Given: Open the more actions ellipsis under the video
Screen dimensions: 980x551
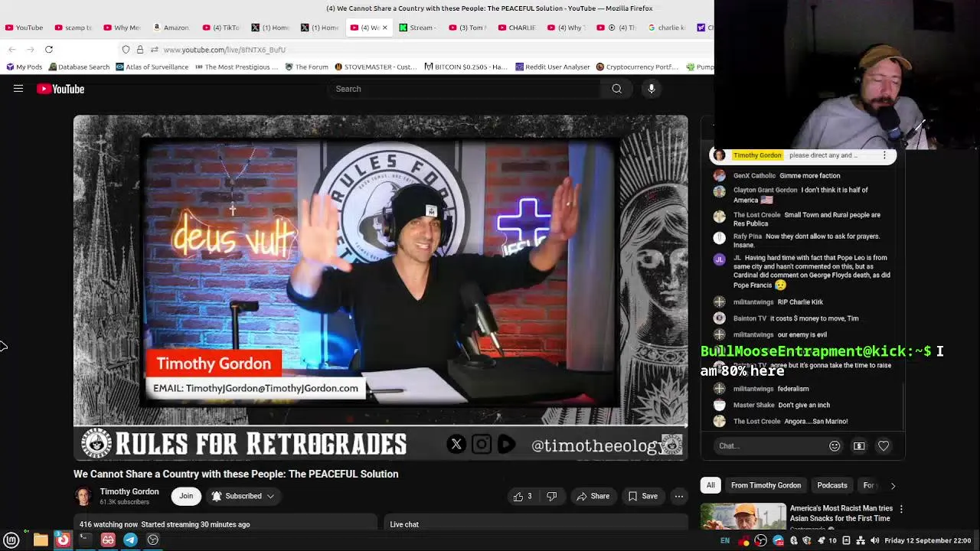Looking at the screenshot, I should pyautogui.click(x=678, y=496).
